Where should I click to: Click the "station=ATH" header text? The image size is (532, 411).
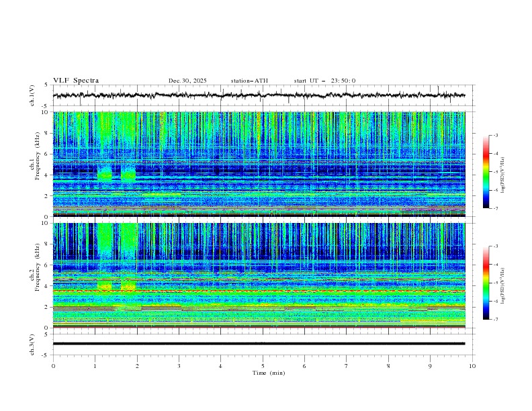pyautogui.click(x=249, y=81)
